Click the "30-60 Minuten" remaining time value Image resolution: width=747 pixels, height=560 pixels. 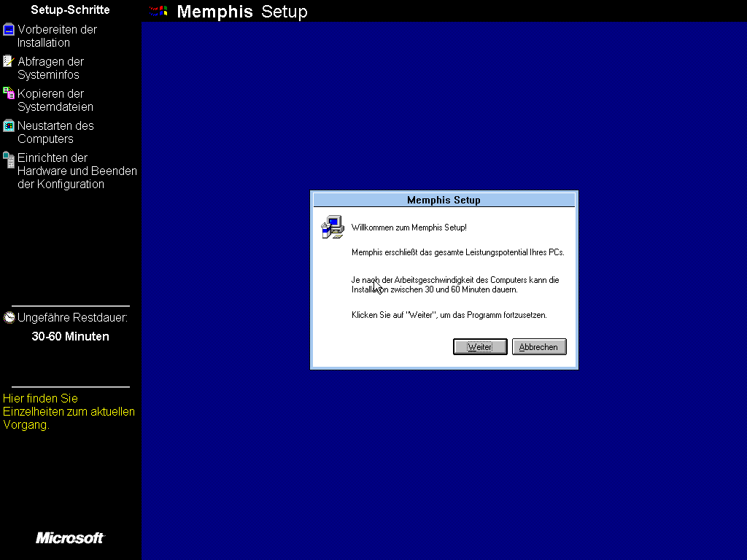tap(71, 336)
